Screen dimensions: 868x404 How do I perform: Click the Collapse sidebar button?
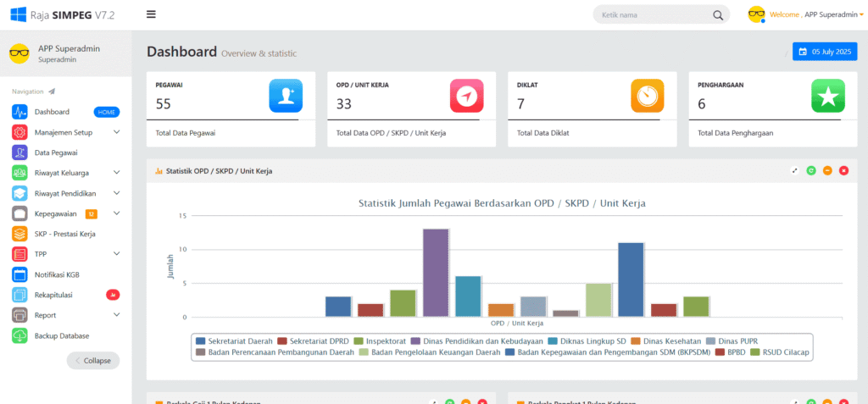coord(93,360)
